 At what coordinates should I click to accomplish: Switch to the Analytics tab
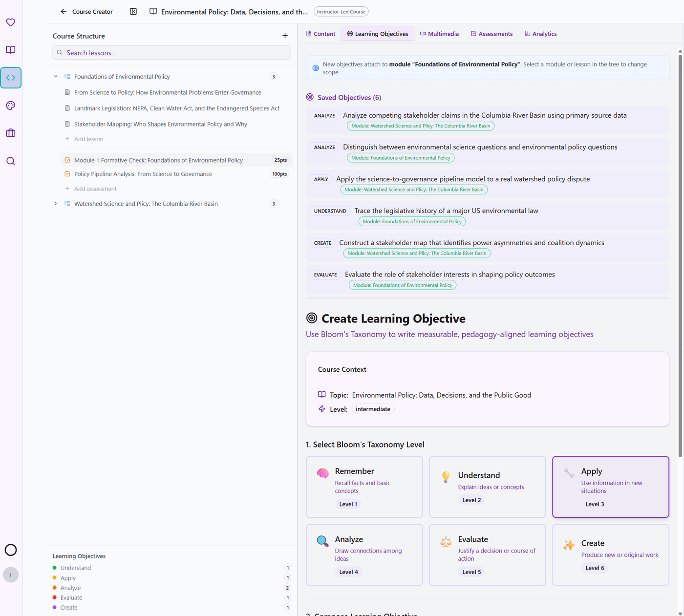pyautogui.click(x=540, y=34)
